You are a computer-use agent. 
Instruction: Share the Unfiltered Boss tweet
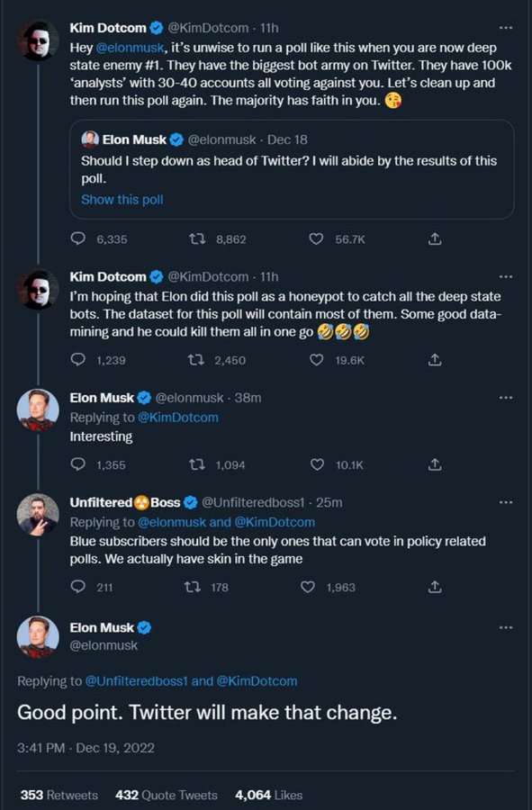(435, 586)
